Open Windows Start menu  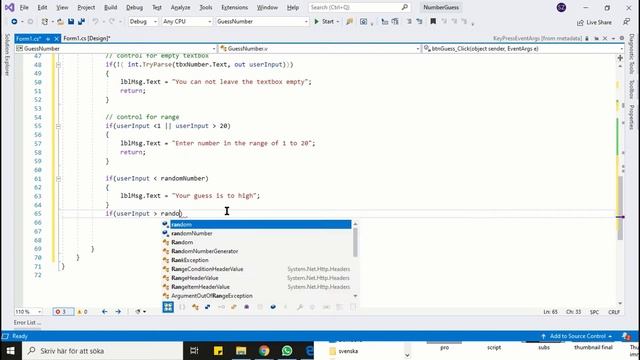pos(11,351)
